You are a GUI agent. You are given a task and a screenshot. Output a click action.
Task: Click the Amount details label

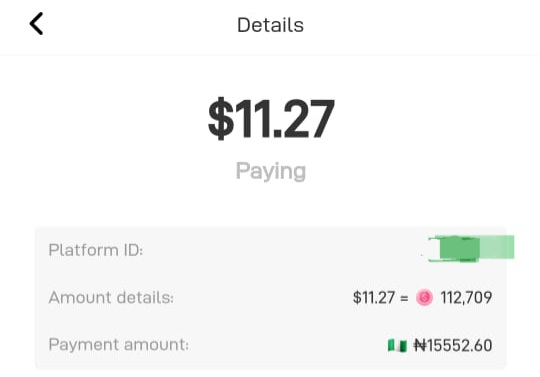tap(111, 297)
